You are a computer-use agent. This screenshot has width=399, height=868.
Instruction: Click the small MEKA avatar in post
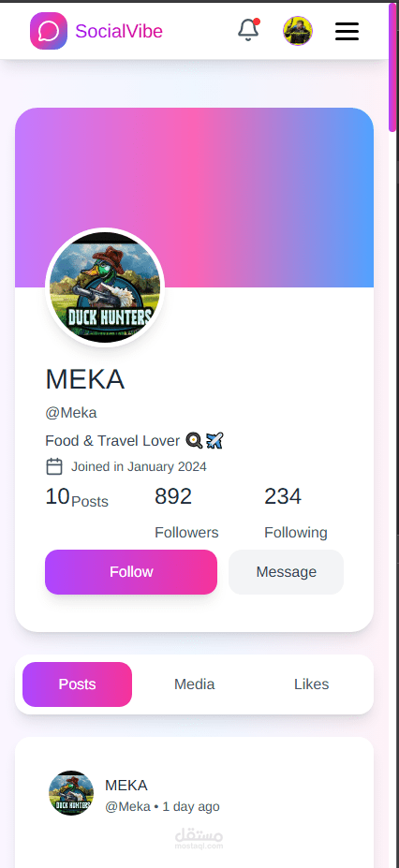point(71,793)
